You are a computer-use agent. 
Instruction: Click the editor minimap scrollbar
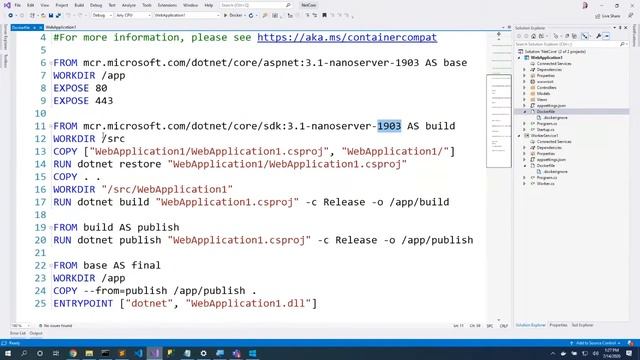click(x=499, y=121)
